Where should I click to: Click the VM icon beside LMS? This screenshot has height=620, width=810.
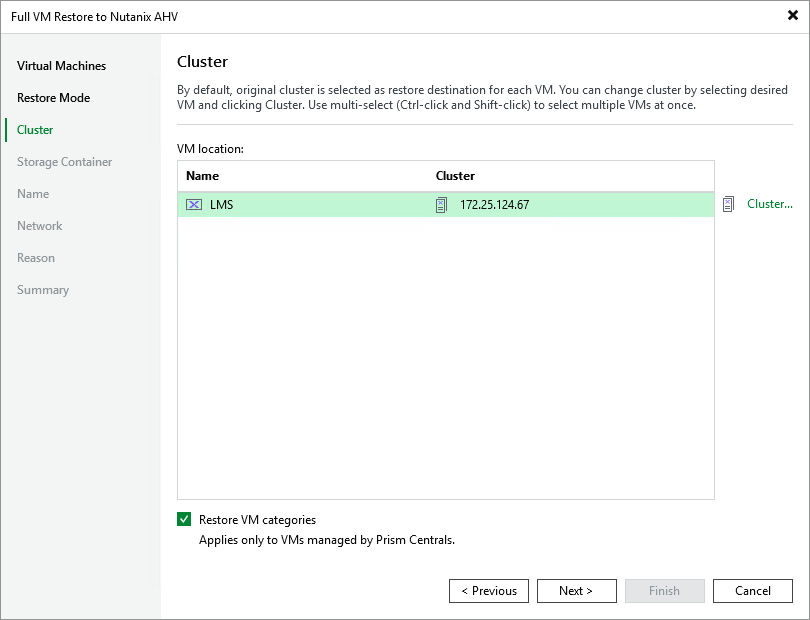pos(194,204)
